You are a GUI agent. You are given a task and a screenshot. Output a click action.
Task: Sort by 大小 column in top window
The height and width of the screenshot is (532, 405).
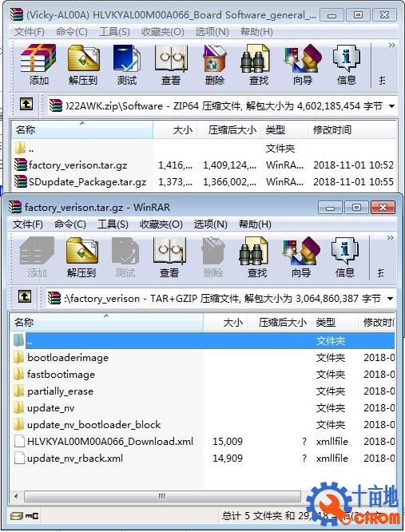[x=175, y=130]
